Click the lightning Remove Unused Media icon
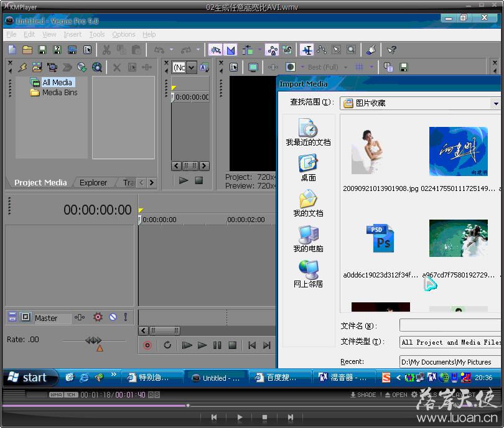Viewport: 504px width, 428px height. pos(22,67)
